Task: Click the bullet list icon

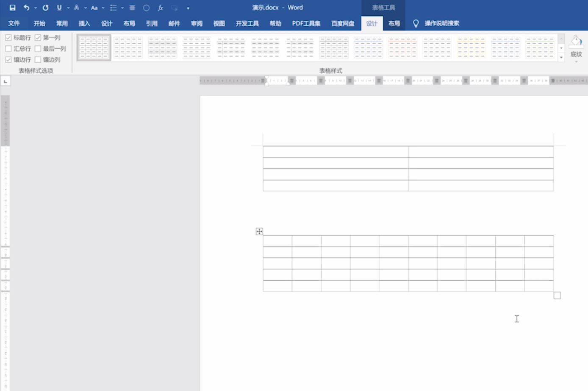Action: click(113, 8)
